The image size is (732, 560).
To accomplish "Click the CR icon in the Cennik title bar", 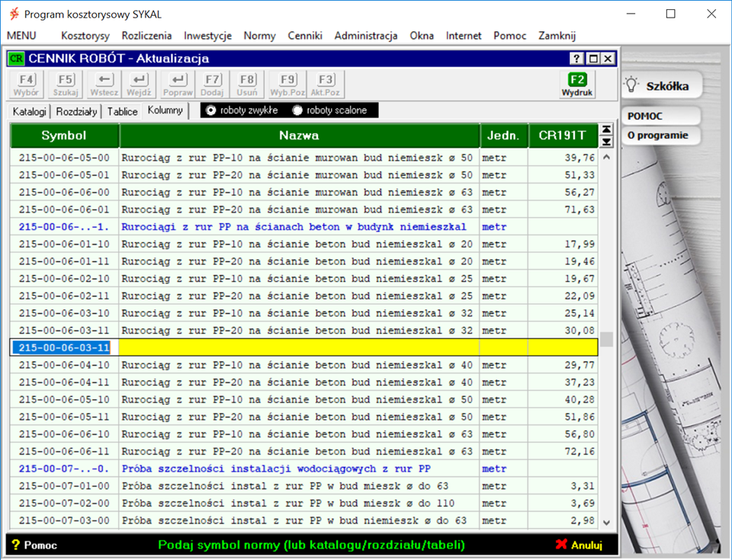I will pyautogui.click(x=16, y=59).
